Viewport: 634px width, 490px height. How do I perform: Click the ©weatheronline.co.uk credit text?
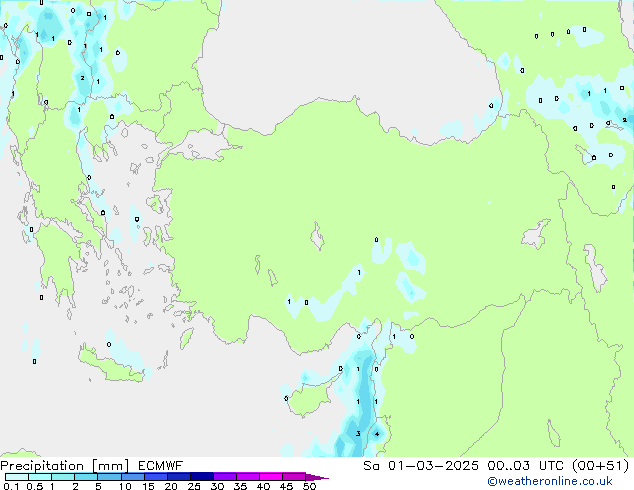(x=550, y=481)
